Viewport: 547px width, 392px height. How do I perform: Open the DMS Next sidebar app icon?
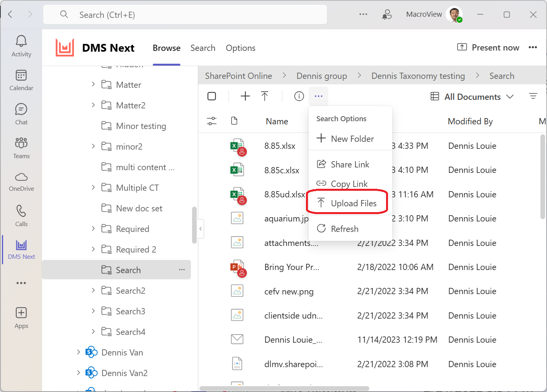tap(21, 245)
